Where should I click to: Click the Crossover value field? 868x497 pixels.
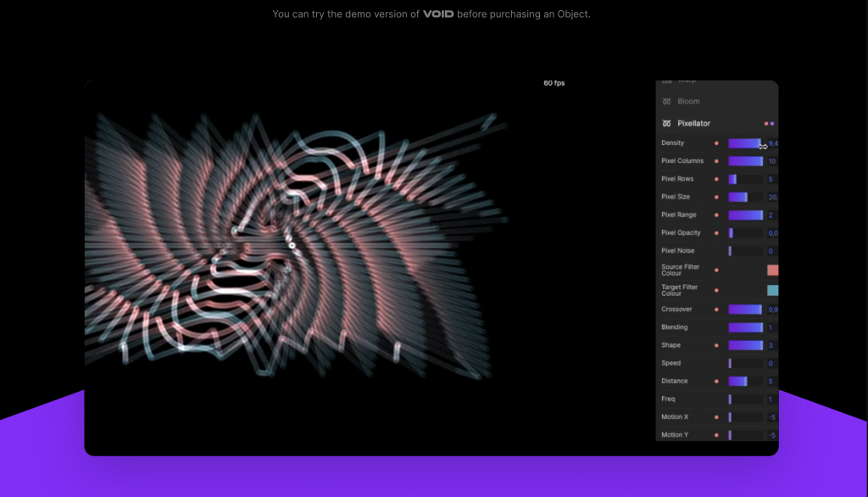[x=772, y=310]
